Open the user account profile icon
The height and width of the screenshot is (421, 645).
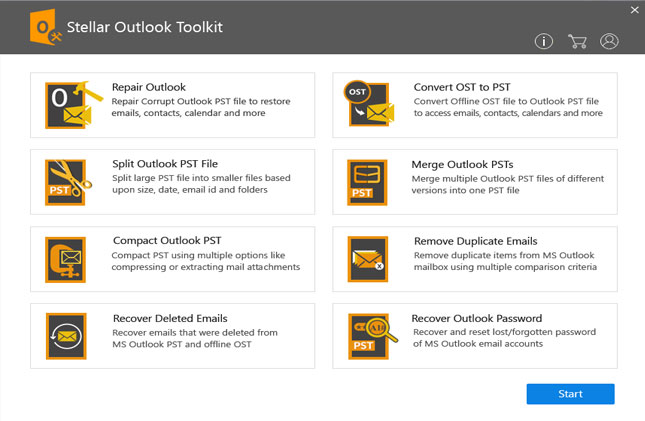point(609,41)
